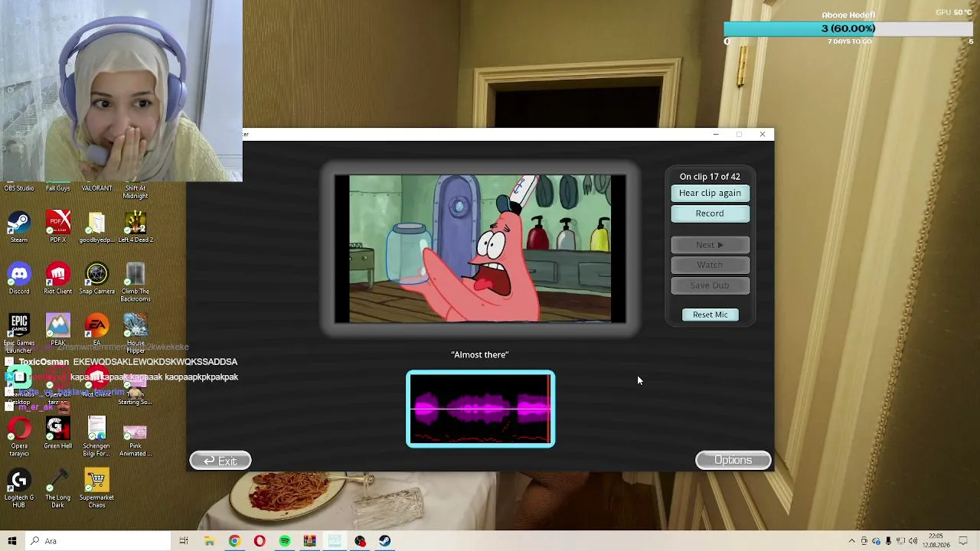The image size is (980, 551).
Task: Click the Save Dub button
Action: 710,285
